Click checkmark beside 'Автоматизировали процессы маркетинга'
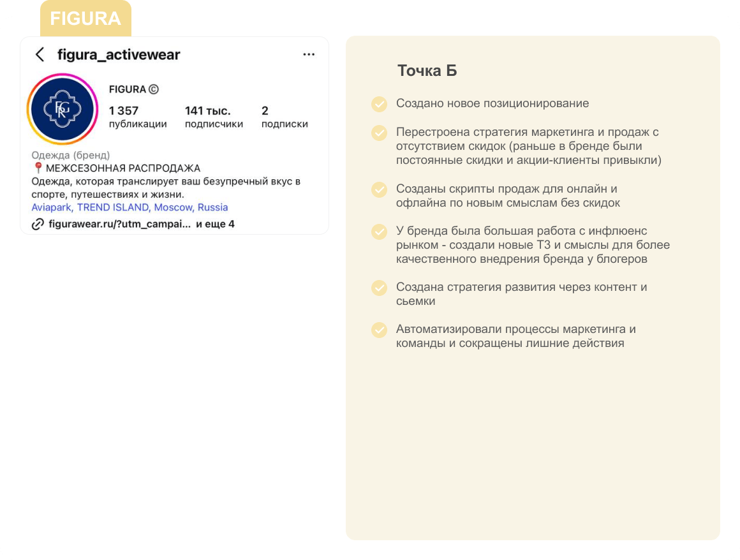 click(380, 330)
